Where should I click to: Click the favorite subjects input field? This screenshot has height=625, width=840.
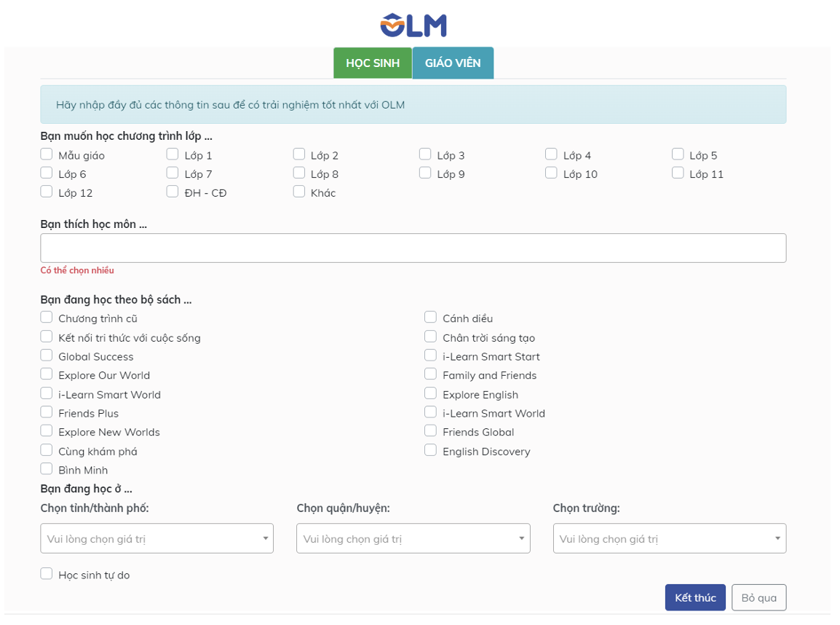click(x=413, y=248)
